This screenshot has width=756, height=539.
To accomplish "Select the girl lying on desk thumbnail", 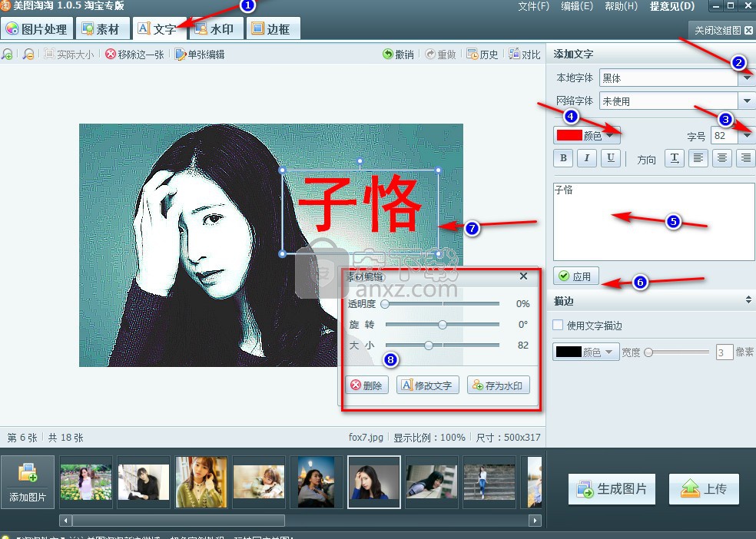I will pyautogui.click(x=259, y=482).
